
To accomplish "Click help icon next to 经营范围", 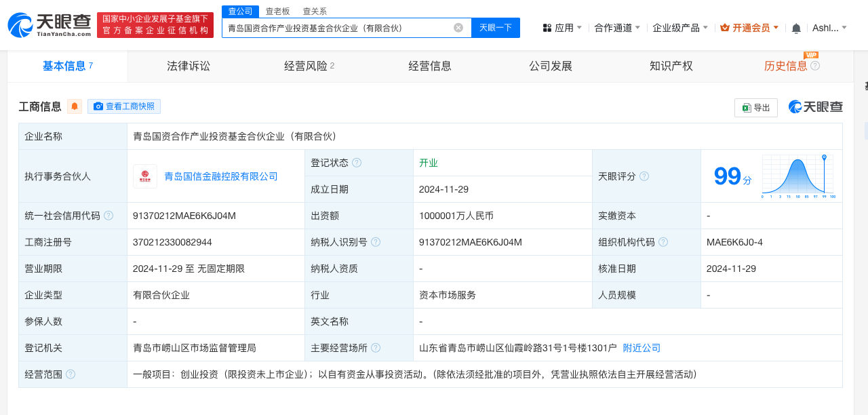I will click(x=71, y=374).
